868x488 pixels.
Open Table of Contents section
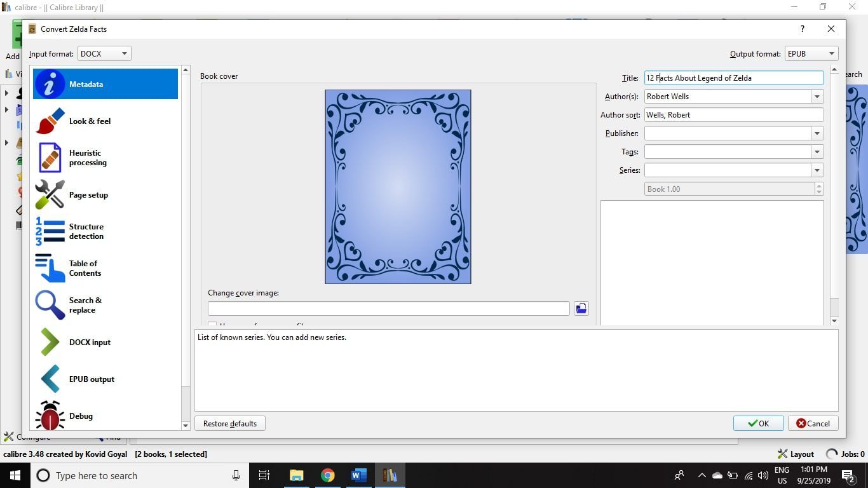tap(105, 268)
